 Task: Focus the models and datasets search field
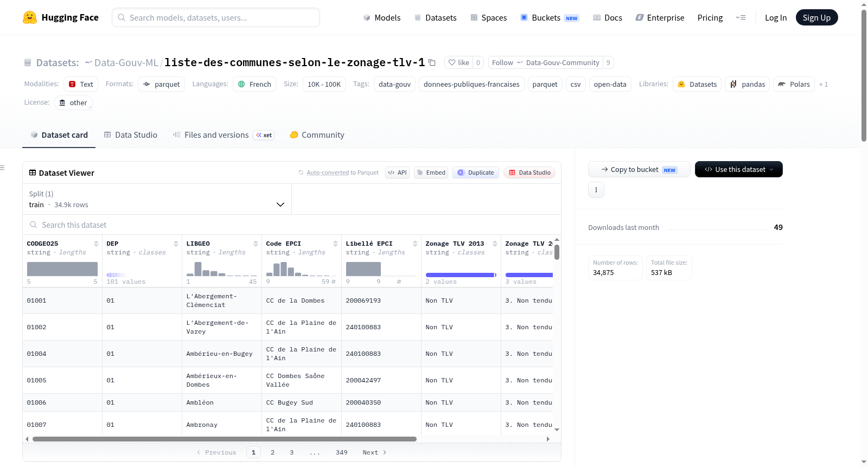click(216, 17)
